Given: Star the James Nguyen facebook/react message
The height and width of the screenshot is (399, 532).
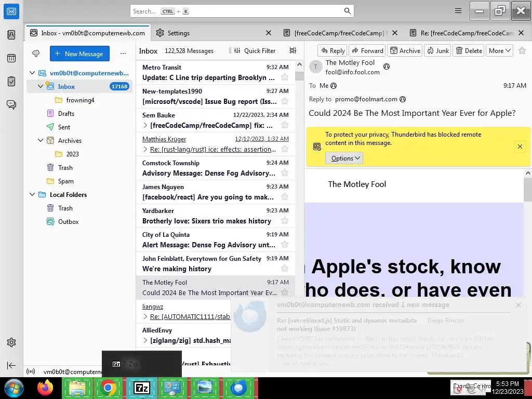Looking at the screenshot, I should 285,197.
